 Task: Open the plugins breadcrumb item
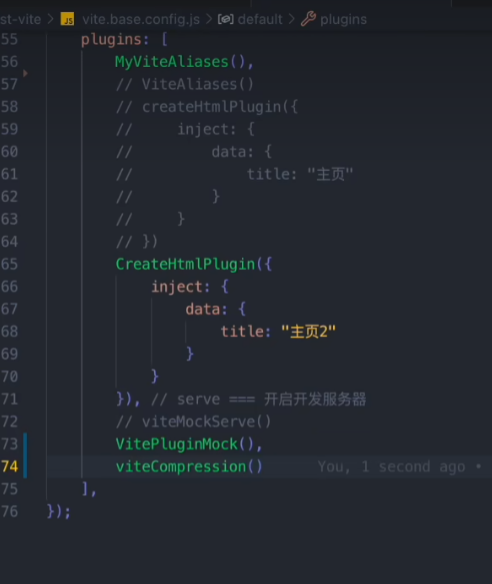click(343, 19)
